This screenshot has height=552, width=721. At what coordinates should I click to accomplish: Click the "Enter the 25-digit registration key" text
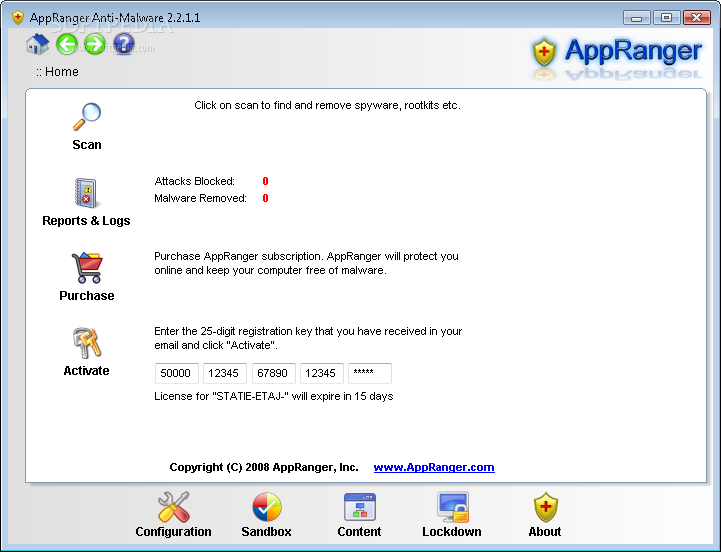[x=308, y=338]
